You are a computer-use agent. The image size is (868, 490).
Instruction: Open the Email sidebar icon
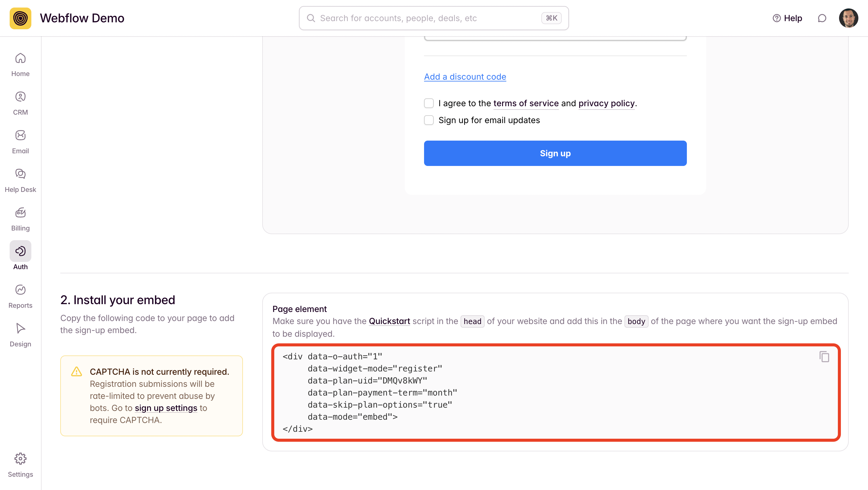(20, 142)
